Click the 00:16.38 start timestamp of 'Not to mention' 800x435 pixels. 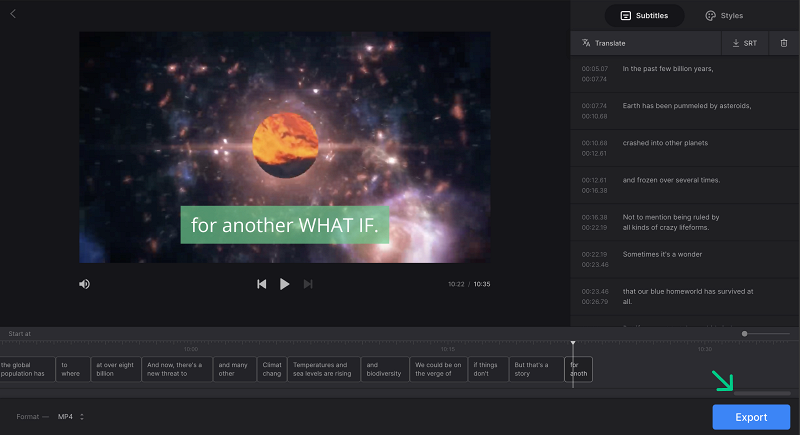[594, 217]
